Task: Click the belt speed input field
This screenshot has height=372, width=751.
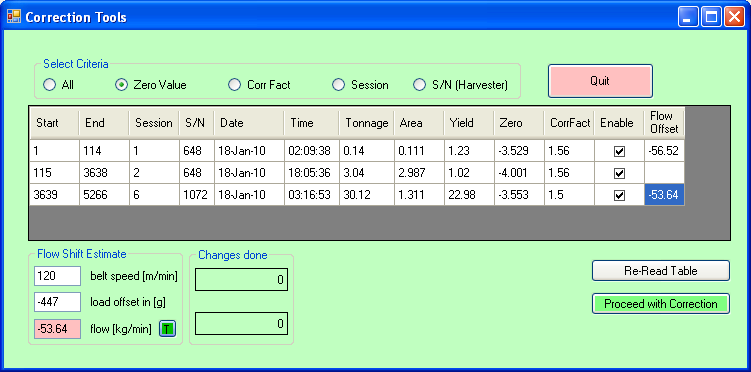Action: [57, 276]
